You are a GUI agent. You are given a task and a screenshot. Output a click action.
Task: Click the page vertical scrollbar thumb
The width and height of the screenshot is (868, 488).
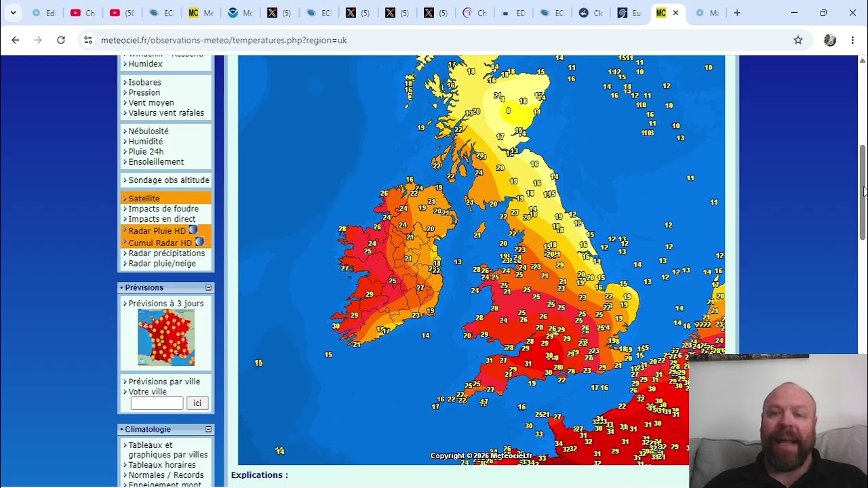863,192
